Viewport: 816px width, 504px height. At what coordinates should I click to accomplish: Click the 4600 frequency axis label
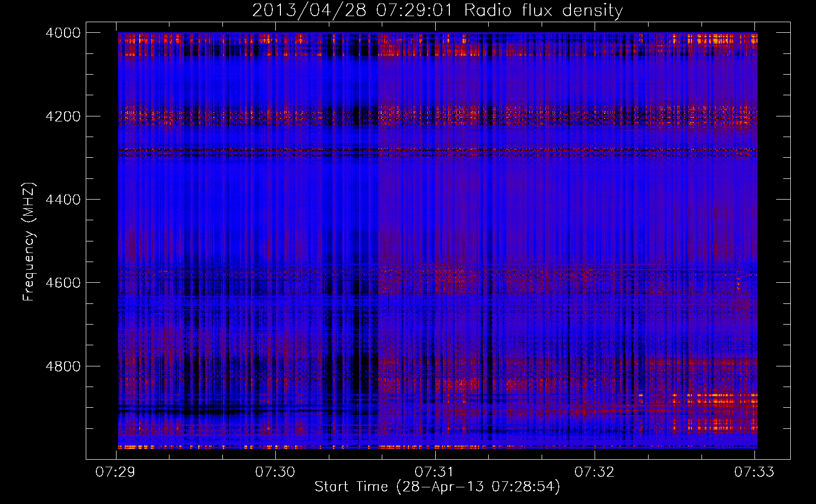[63, 283]
